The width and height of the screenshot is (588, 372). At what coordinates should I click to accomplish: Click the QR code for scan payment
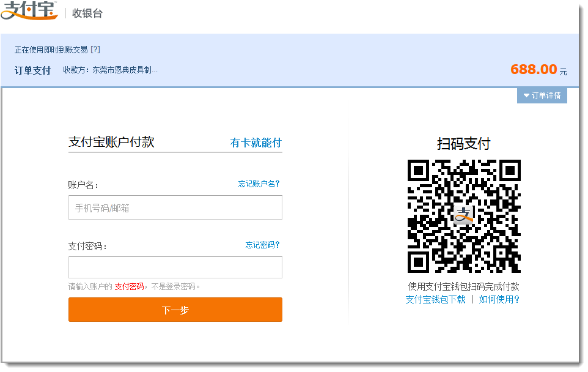pyautogui.click(x=464, y=216)
